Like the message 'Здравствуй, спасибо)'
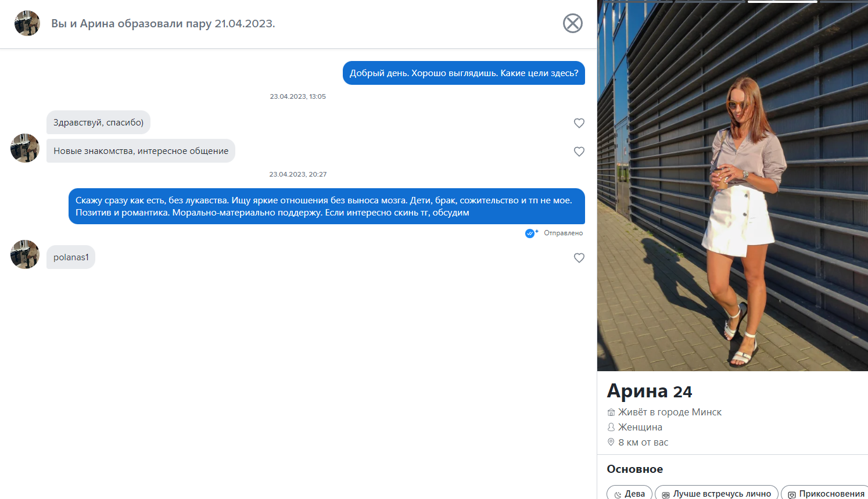 pos(579,123)
